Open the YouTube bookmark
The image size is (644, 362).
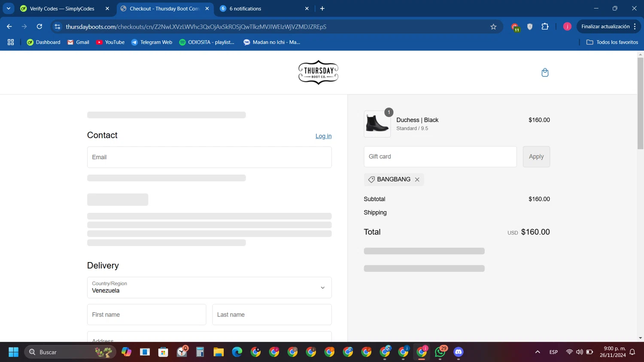(x=110, y=42)
